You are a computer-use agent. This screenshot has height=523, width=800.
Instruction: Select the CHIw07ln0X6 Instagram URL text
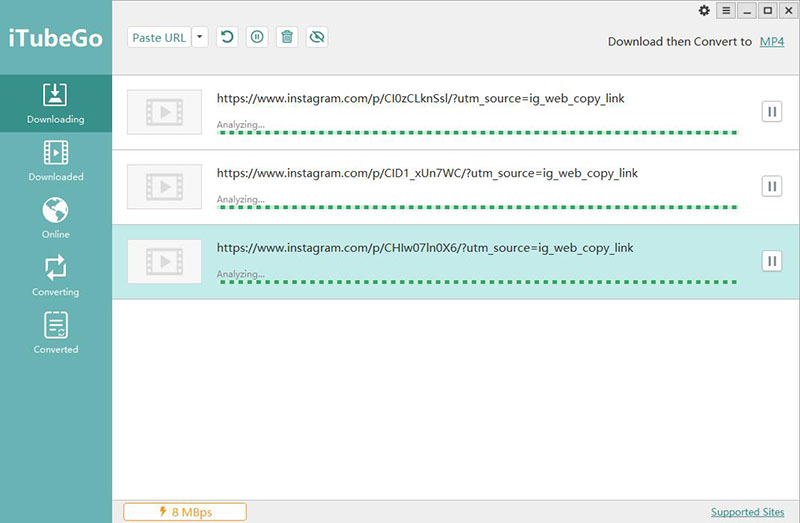[x=425, y=248]
